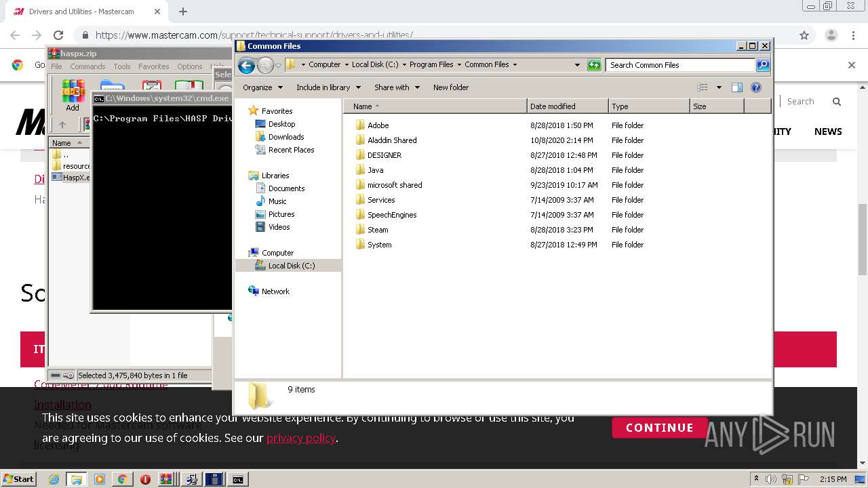The image size is (868, 488).
Task: Click inside the Search Common Files field
Action: point(680,65)
